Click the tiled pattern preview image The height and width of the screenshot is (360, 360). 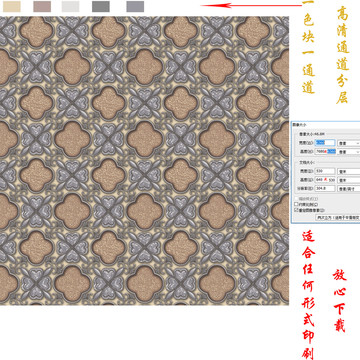[144, 161]
